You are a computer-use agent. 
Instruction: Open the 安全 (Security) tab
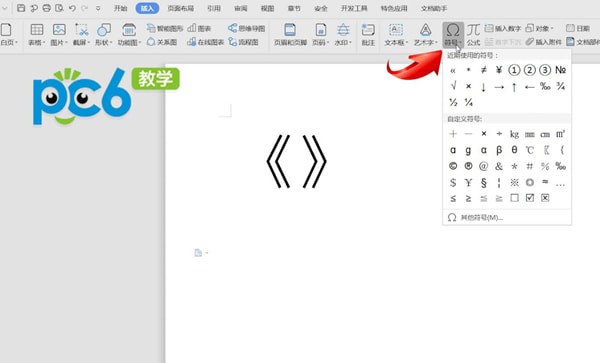[x=321, y=8]
